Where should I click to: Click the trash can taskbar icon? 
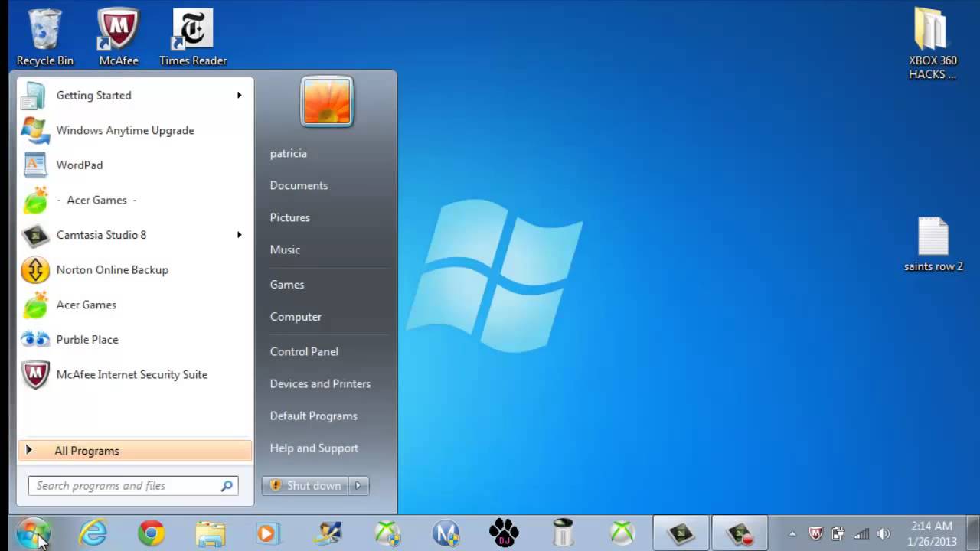click(x=563, y=533)
